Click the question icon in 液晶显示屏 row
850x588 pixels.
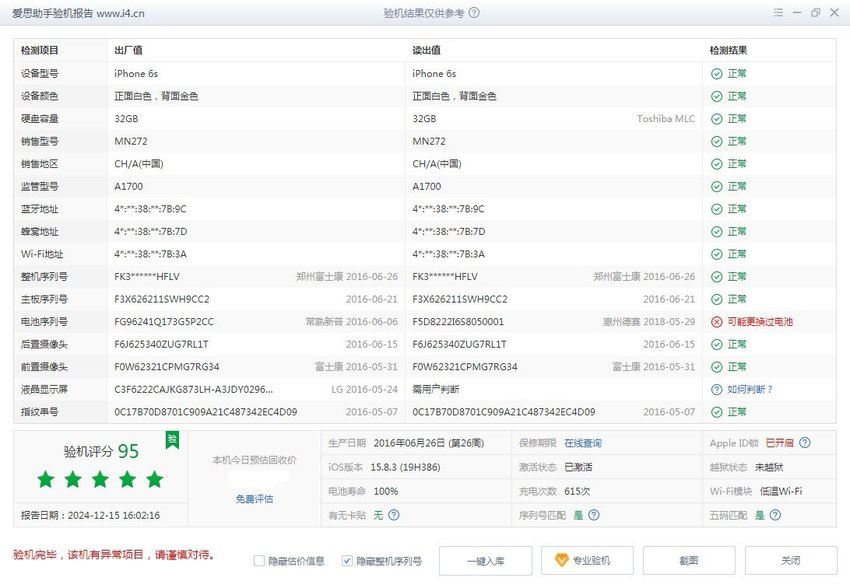click(717, 390)
